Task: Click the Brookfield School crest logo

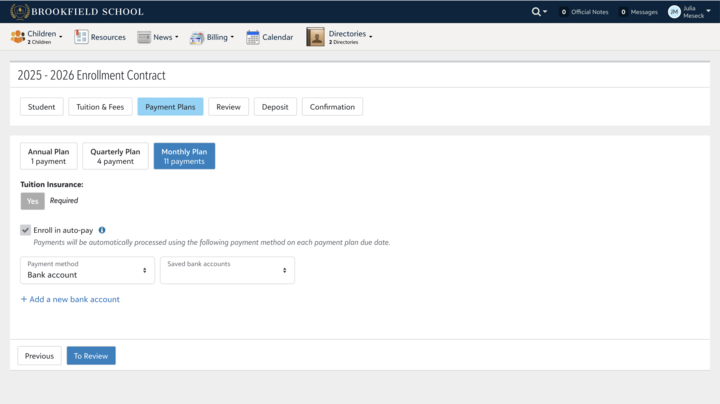Action: [20, 11]
